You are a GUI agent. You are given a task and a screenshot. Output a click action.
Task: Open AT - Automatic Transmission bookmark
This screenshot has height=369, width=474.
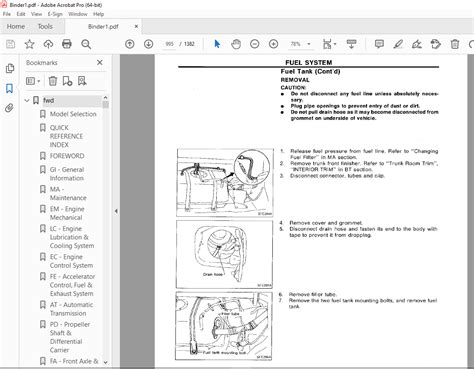click(x=71, y=309)
